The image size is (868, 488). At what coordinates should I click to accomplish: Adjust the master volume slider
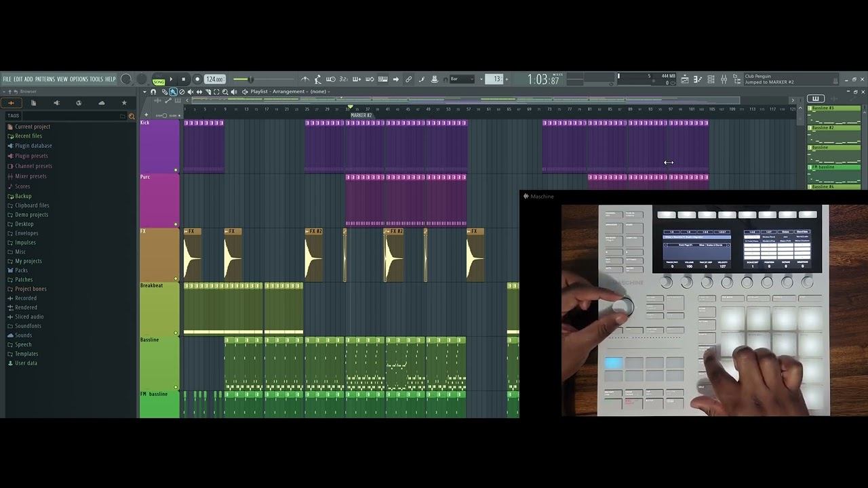pyautogui.click(x=250, y=79)
